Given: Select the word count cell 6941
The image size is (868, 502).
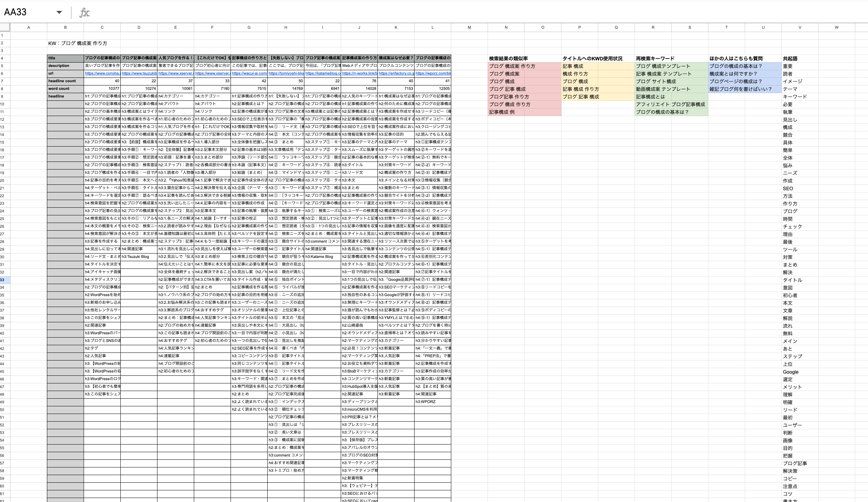Looking at the screenshot, I should [323, 89].
